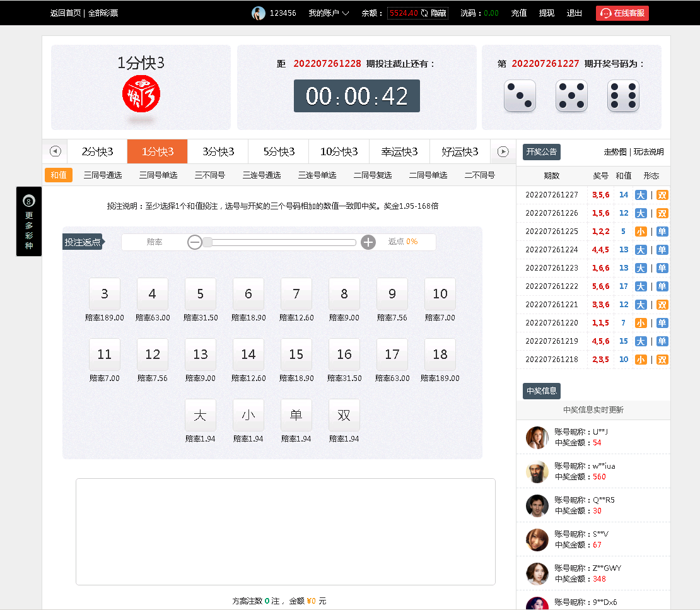700x610 pixels.
Task: Toggle the 大 (big) bet option
Action: (x=201, y=415)
